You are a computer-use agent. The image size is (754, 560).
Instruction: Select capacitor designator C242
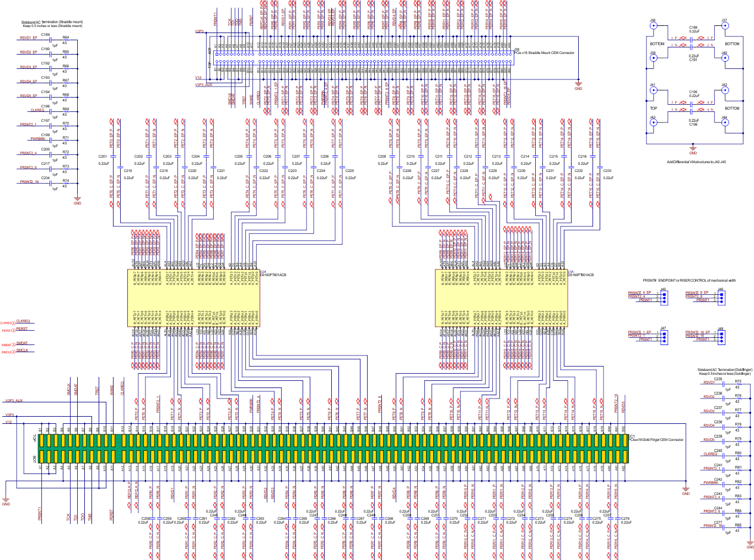point(718,480)
